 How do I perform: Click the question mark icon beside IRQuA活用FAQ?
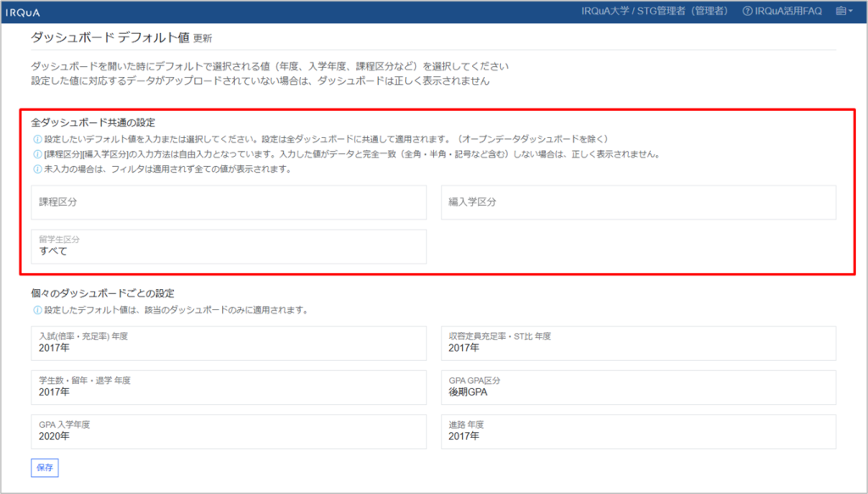coord(747,12)
